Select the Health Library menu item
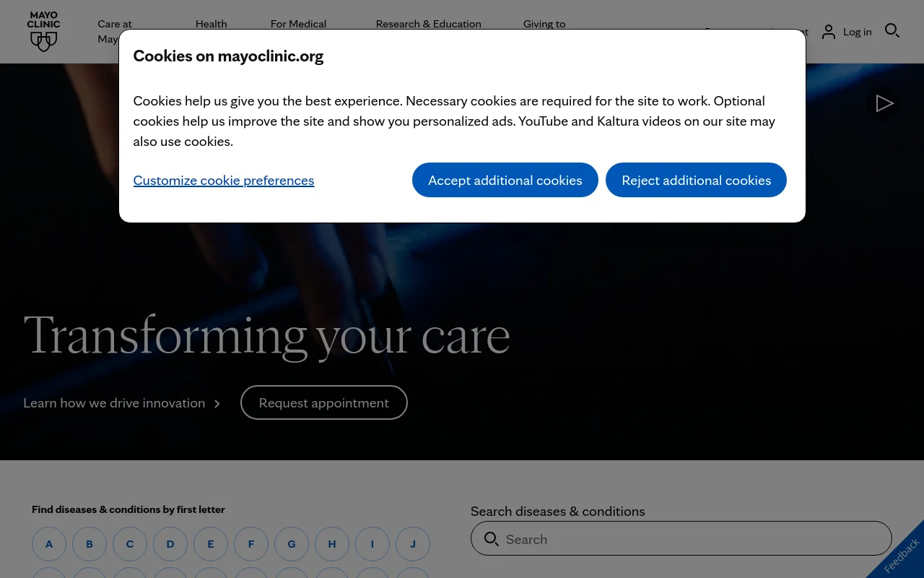924x578 pixels. point(211,24)
